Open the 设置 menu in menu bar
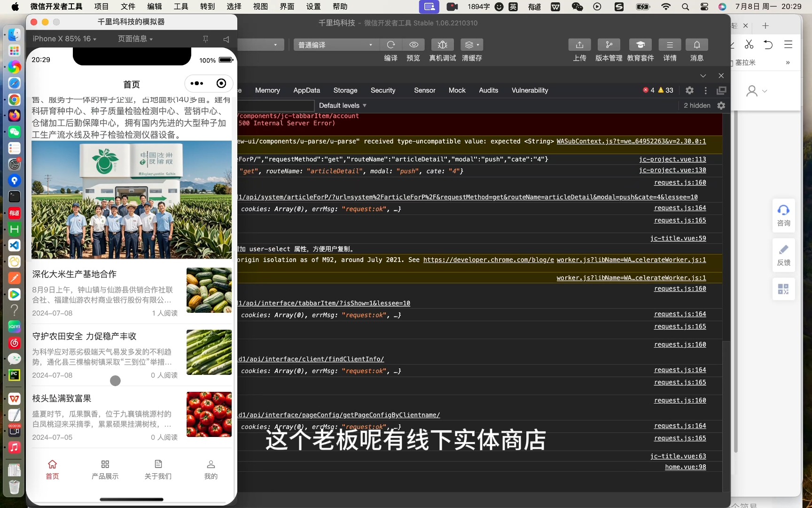Screen dimensions: 812x508 [313, 7]
